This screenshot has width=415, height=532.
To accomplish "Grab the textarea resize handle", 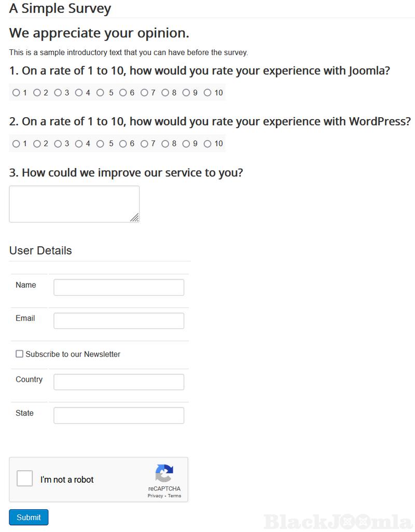I will (135, 218).
